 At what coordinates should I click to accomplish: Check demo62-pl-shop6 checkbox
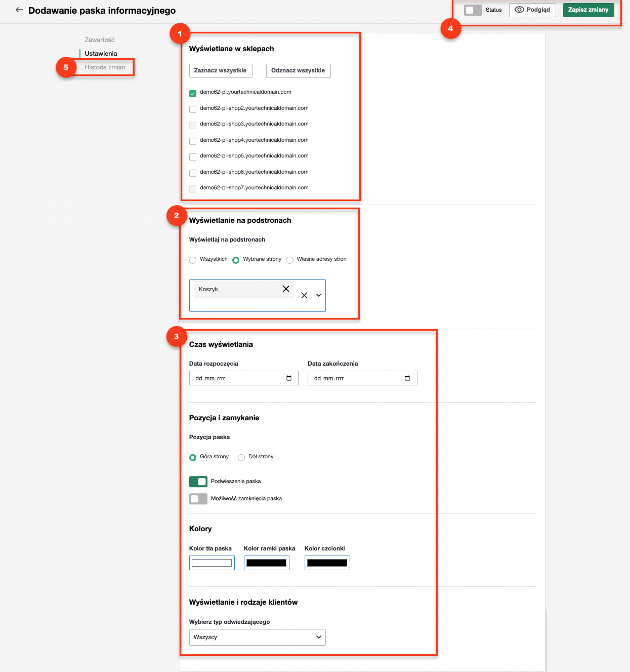[x=193, y=173]
